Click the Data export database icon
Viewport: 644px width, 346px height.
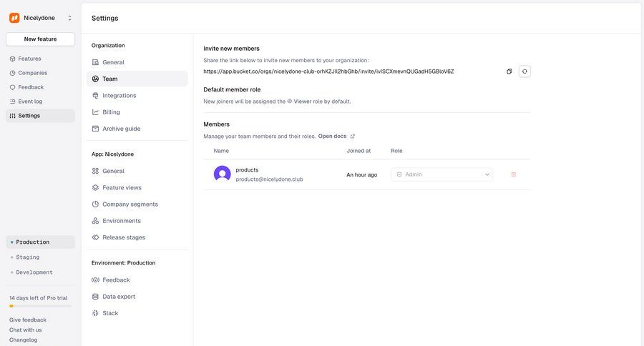pyautogui.click(x=95, y=297)
